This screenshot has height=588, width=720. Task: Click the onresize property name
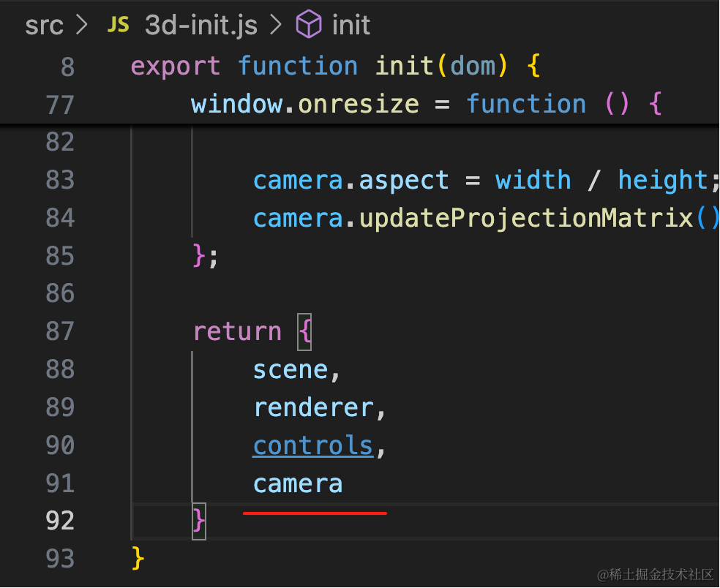point(359,104)
